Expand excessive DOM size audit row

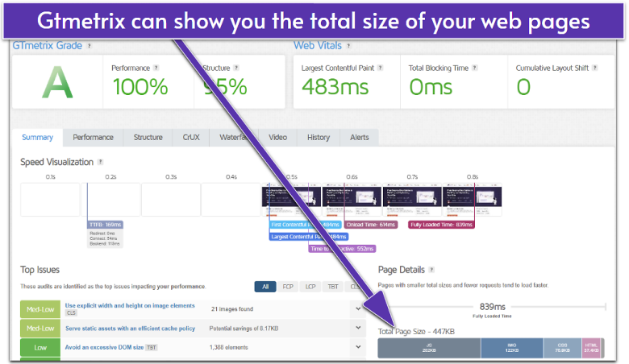(358, 347)
